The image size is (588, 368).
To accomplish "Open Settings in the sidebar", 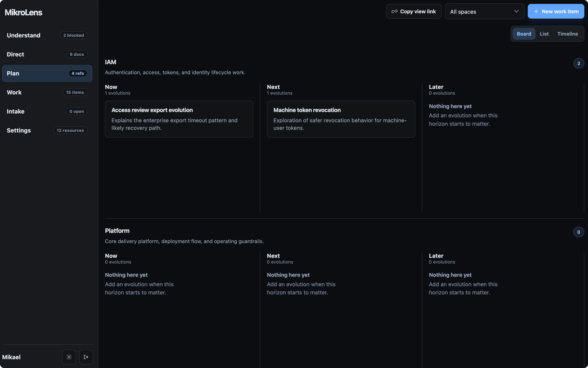I will click(47, 130).
